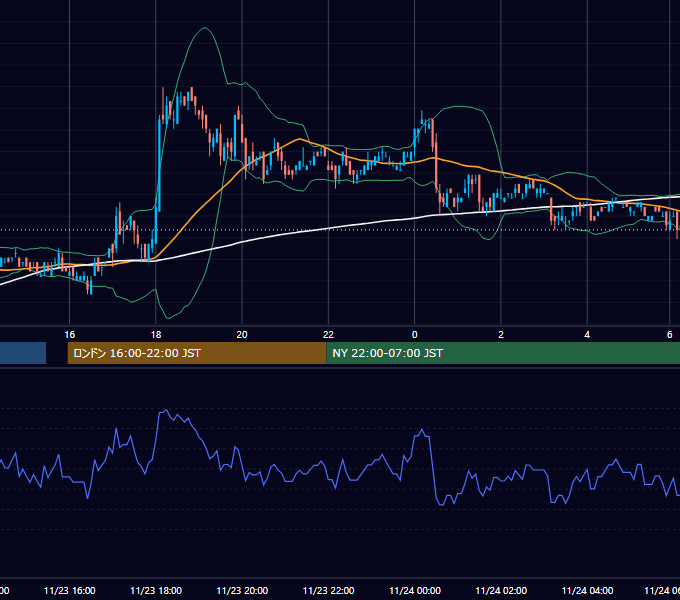Screen dimensions: 680x600
Task: Click the 22 hour label on price chart axis
Action: pyautogui.click(x=328, y=335)
